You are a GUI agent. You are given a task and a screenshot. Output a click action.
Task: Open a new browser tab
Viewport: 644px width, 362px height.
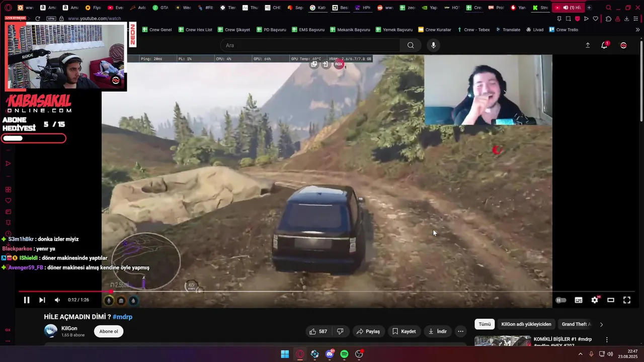tap(589, 8)
